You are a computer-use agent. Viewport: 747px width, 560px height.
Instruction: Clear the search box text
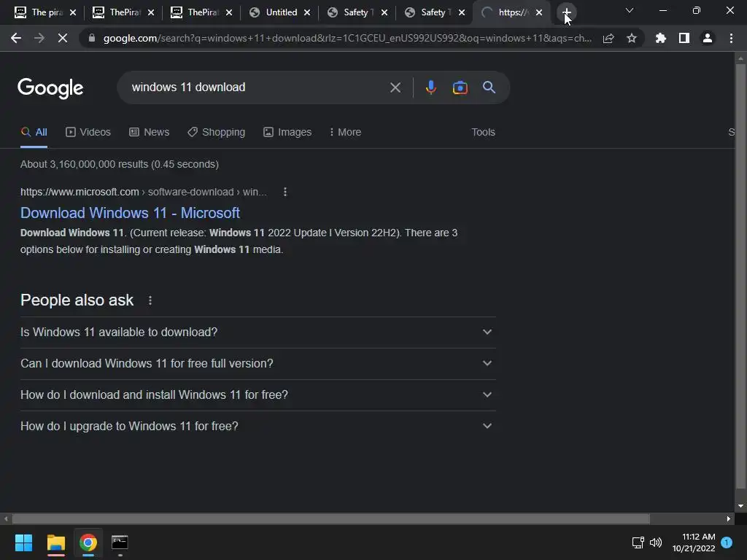point(395,87)
